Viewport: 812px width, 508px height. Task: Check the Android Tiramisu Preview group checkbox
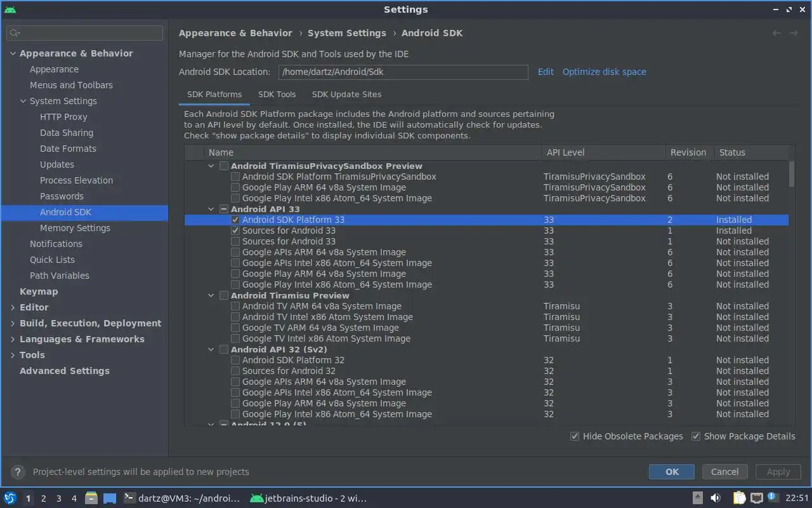tap(224, 295)
